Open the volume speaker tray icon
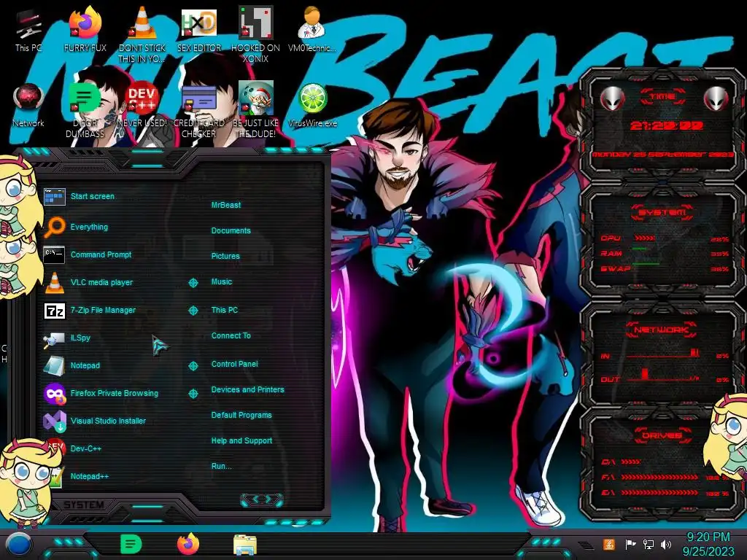Image resolution: width=747 pixels, height=560 pixels. pyautogui.click(x=666, y=544)
